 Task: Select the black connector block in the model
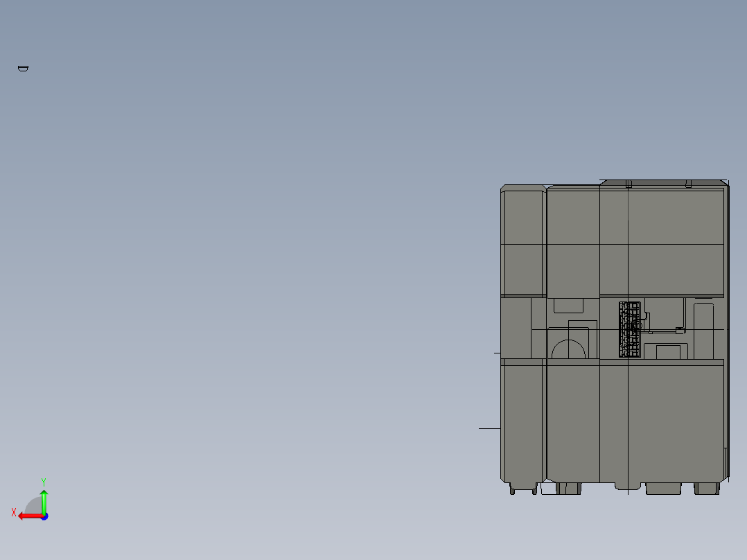[x=629, y=329]
